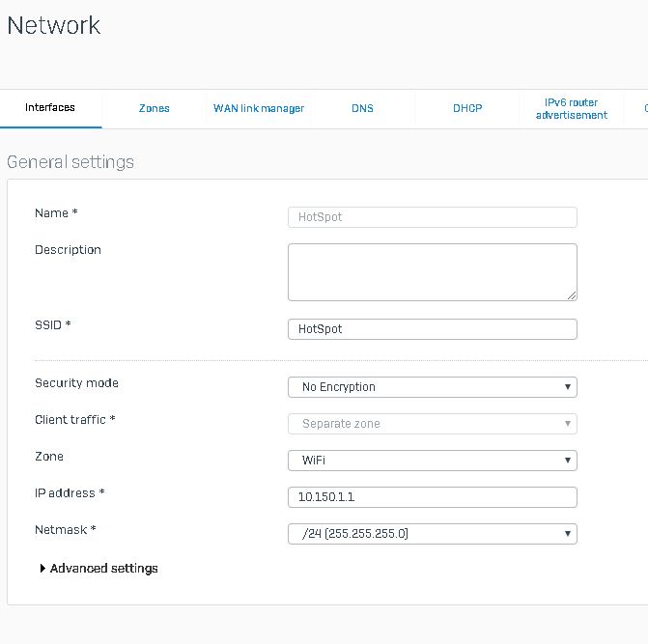Open the Netmask dropdown
The image size is (648, 644).
click(432, 534)
